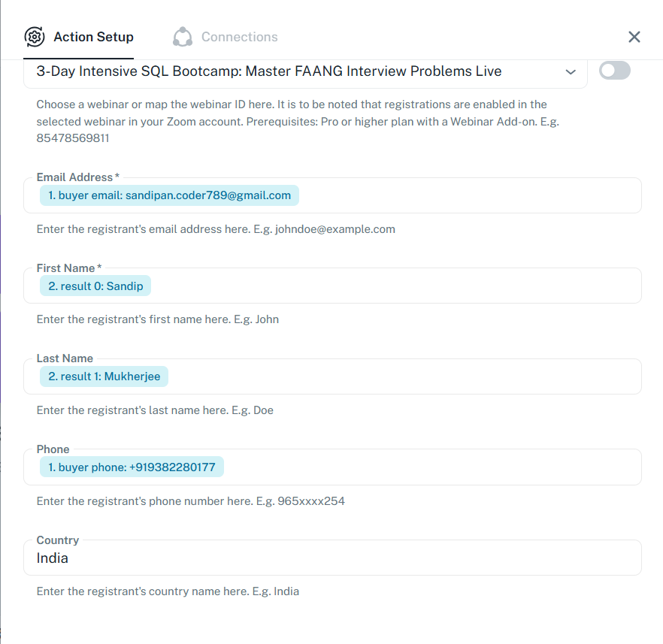This screenshot has width=663, height=644.
Task: Switch to the Action Setup tab
Action: pos(93,37)
